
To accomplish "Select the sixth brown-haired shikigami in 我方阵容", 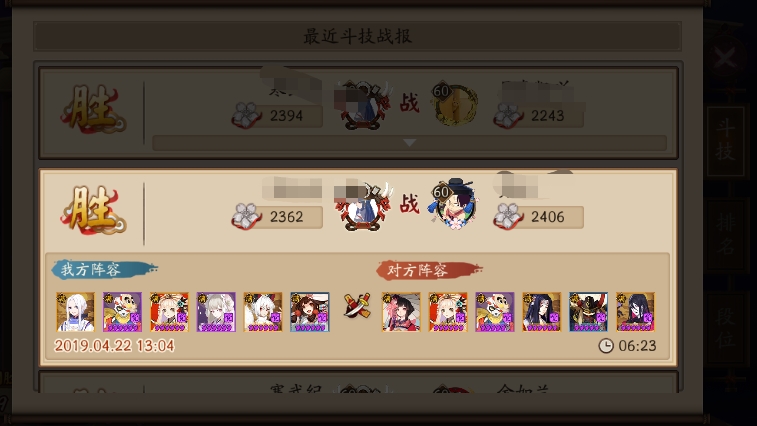I will point(309,312).
